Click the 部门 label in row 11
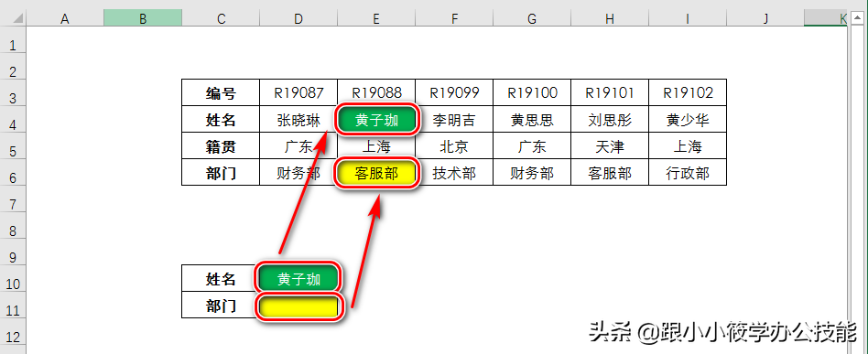This screenshot has width=868, height=354. tap(221, 305)
